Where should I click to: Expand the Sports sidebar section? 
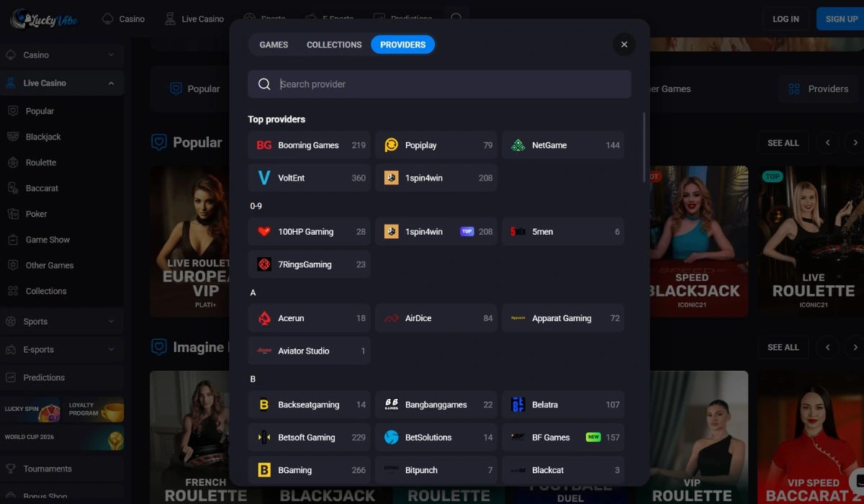pyautogui.click(x=111, y=321)
